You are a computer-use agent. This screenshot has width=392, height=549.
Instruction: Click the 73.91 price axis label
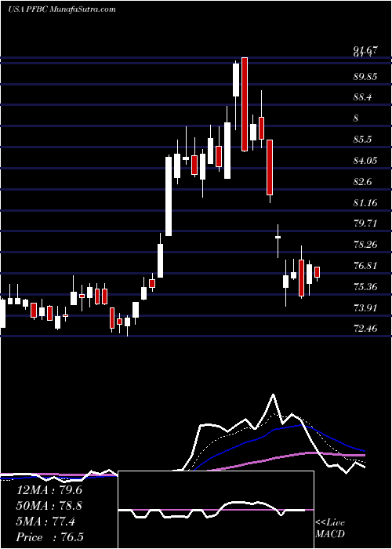(x=365, y=307)
